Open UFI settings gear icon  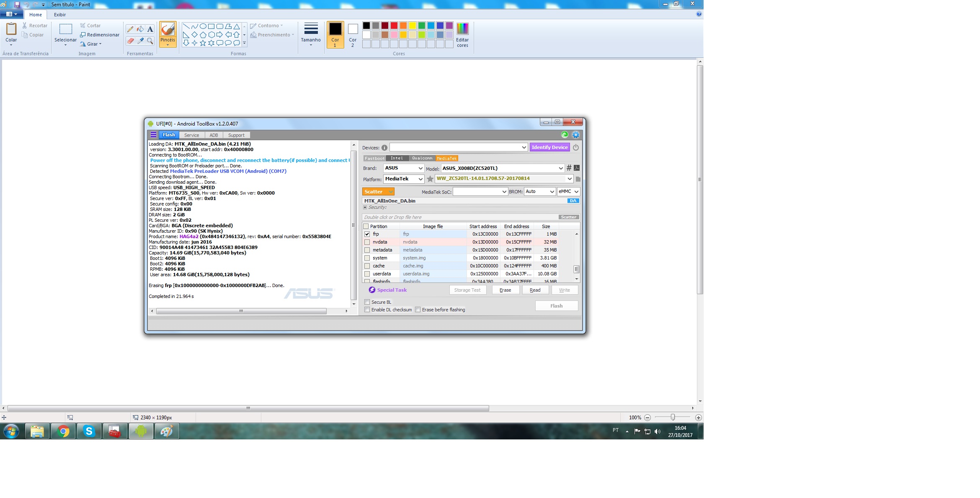576,134
